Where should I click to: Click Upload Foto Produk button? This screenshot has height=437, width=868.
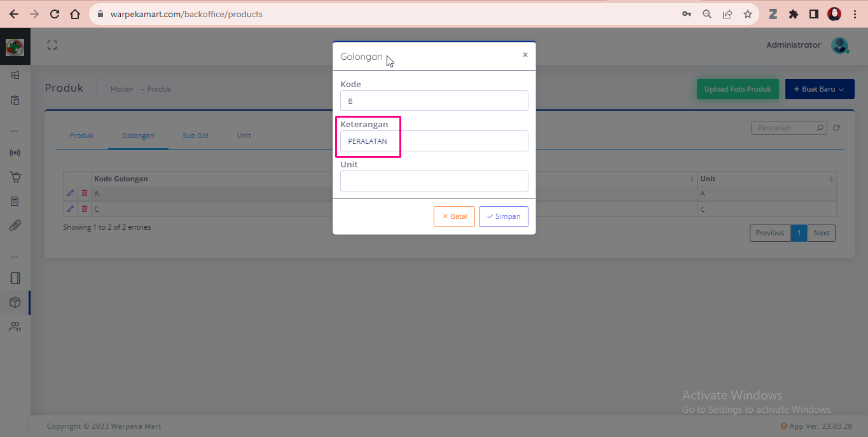pyautogui.click(x=738, y=89)
